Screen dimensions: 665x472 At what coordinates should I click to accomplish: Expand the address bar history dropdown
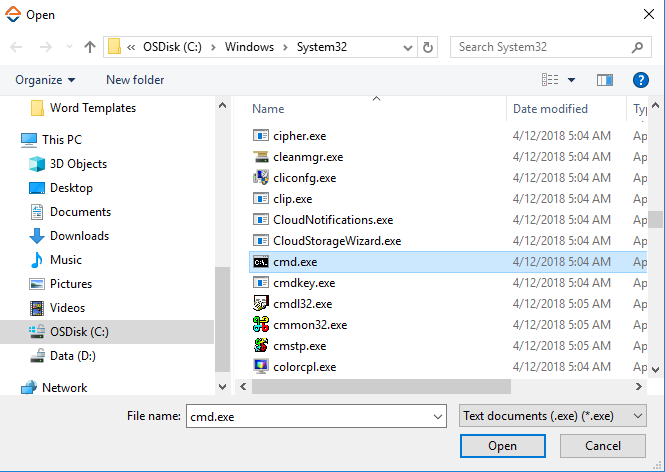[408, 47]
